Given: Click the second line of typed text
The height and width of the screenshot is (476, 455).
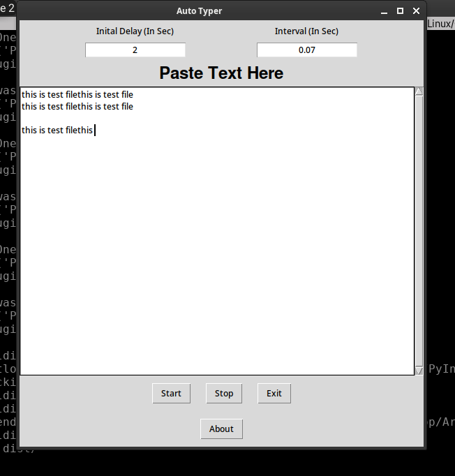Looking at the screenshot, I should tap(77, 107).
